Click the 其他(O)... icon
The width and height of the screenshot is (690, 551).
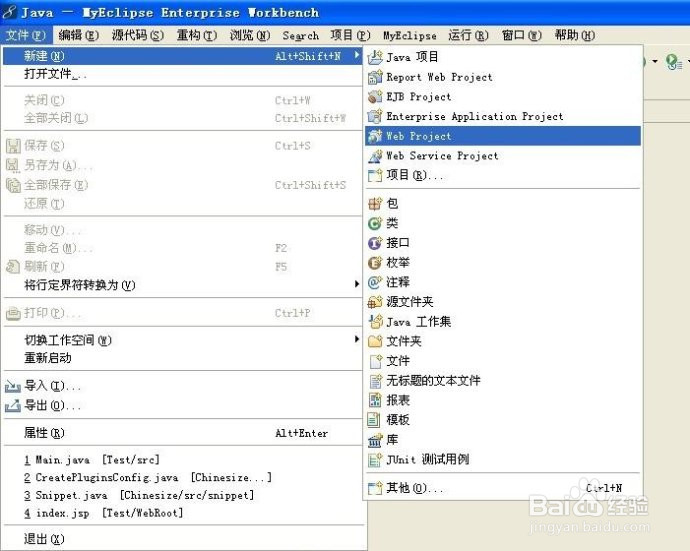[x=375, y=488]
